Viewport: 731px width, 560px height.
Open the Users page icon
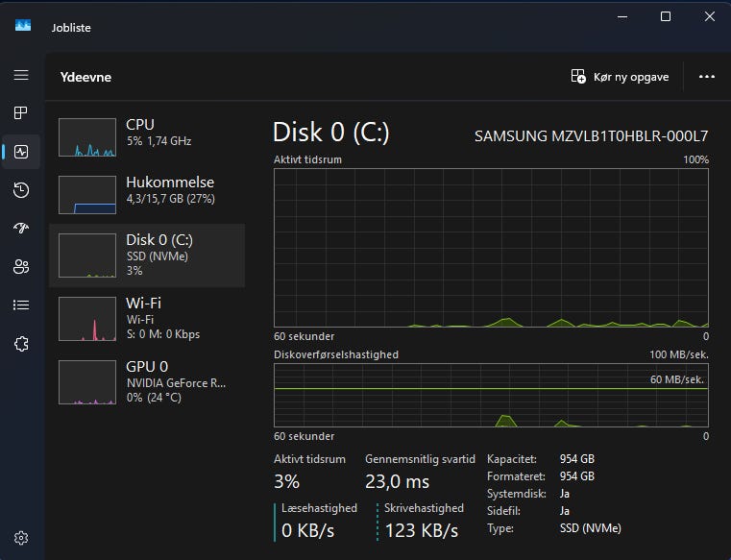(x=21, y=267)
